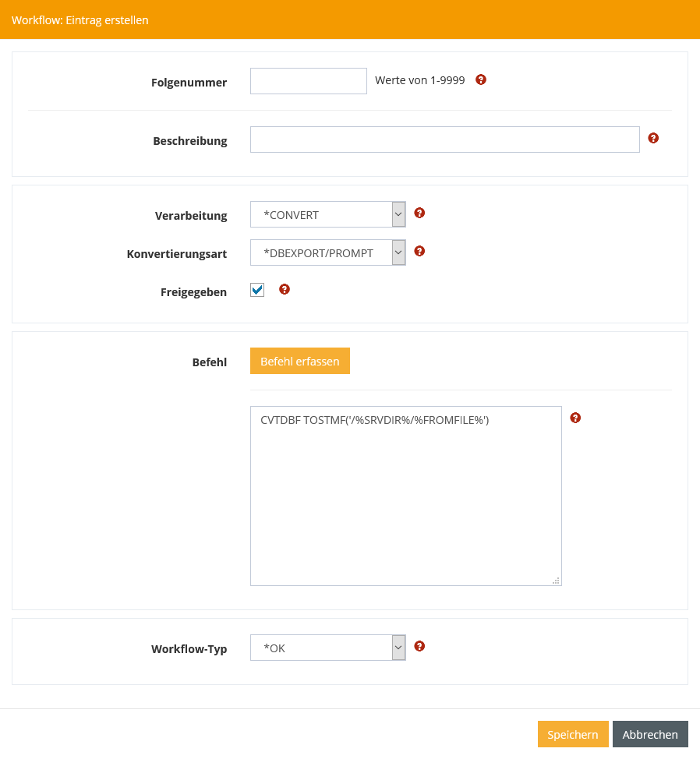Viewport: 700px width, 759px height.
Task: Click the Freigegeben label text
Action: pos(193,292)
